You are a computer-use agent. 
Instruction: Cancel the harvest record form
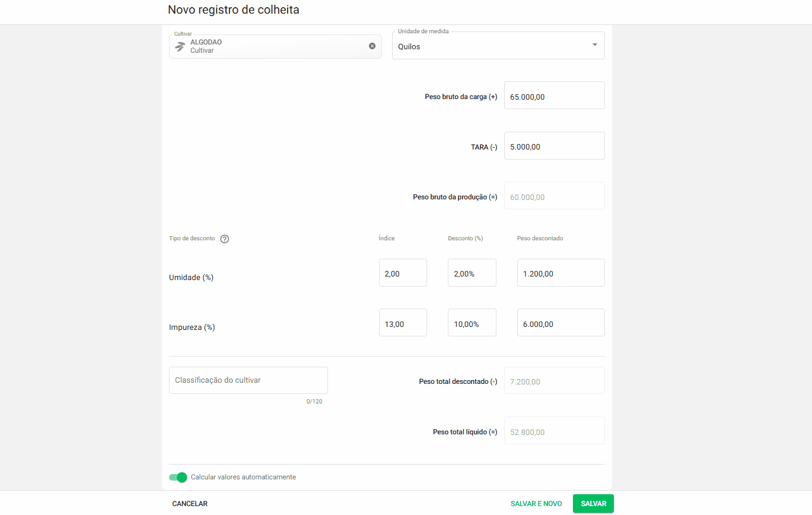pos(190,504)
